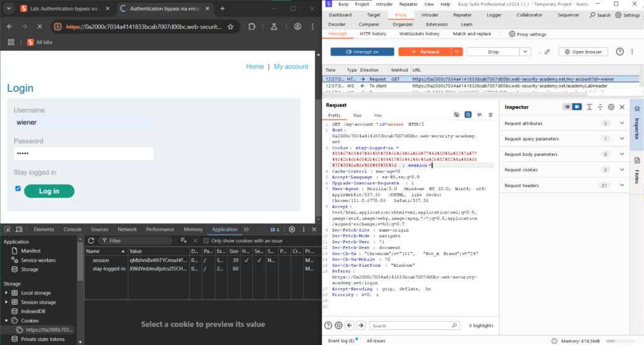Toggle the line-wrap blue icon in Request panel
The width and height of the screenshot is (644, 345).
click(x=468, y=115)
